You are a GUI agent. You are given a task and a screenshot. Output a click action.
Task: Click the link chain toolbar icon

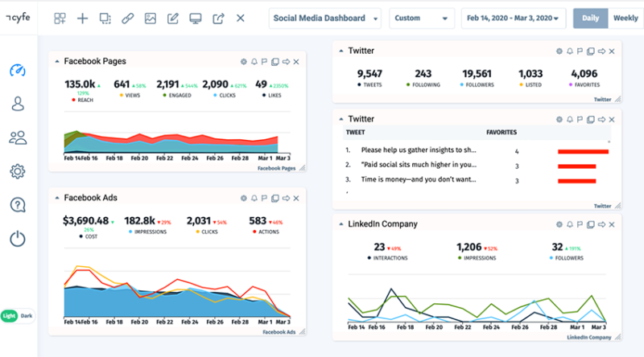coord(128,18)
